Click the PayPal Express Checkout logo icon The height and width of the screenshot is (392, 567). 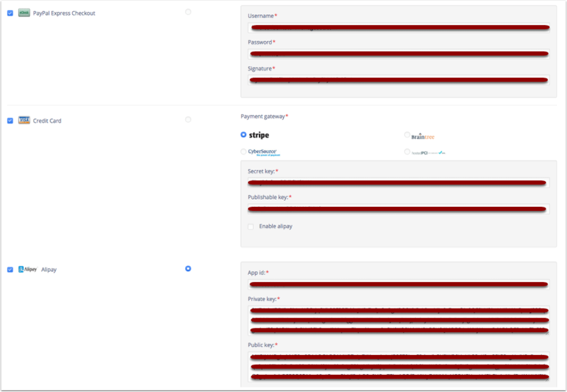(24, 13)
